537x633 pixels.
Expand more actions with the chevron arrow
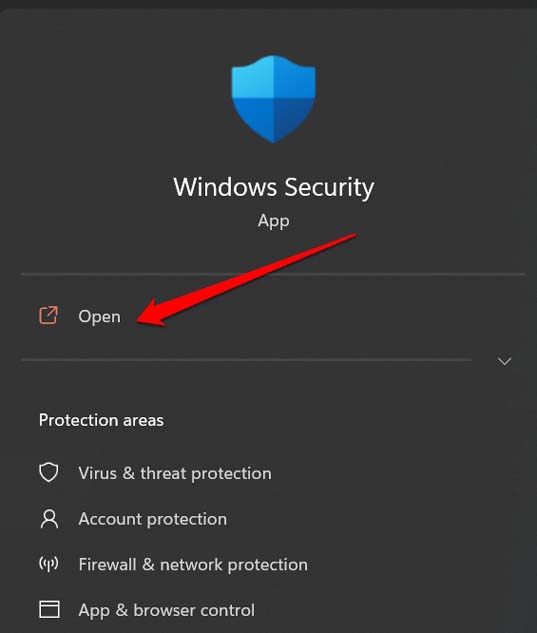point(505,361)
